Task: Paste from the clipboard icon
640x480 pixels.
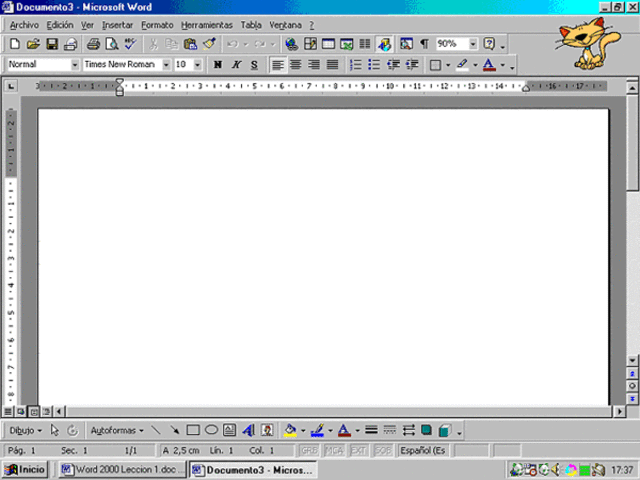Action: (x=190, y=44)
